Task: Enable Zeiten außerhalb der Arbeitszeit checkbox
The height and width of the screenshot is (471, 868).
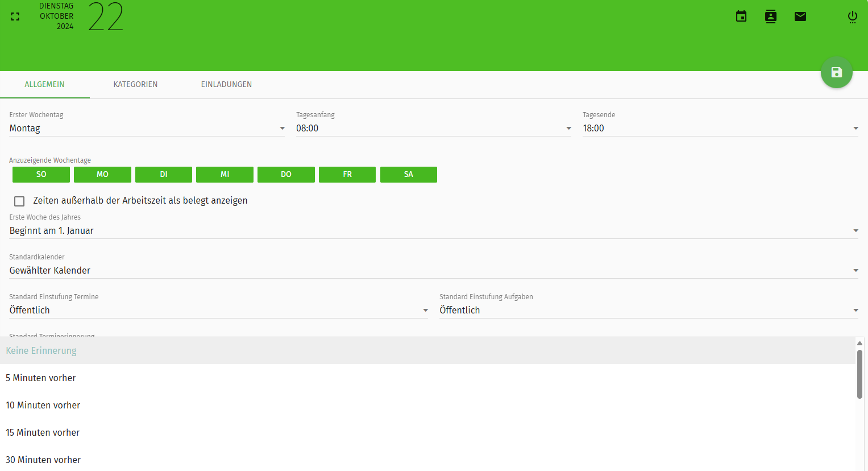Action: (x=19, y=201)
